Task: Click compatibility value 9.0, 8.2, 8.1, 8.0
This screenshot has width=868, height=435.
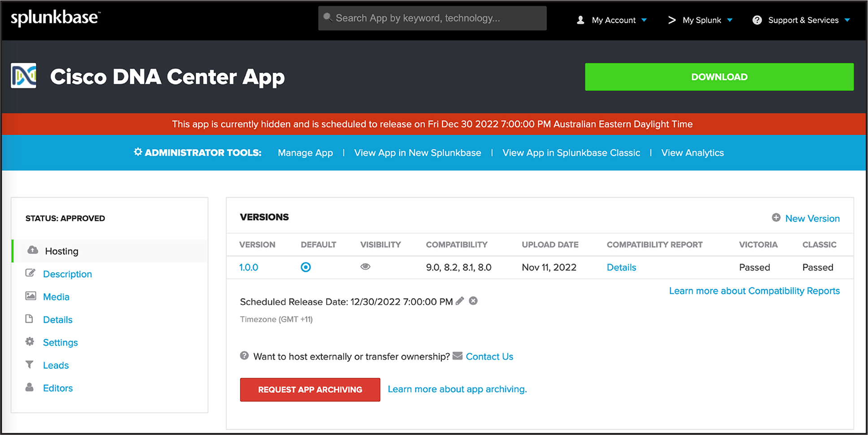Action: (459, 267)
